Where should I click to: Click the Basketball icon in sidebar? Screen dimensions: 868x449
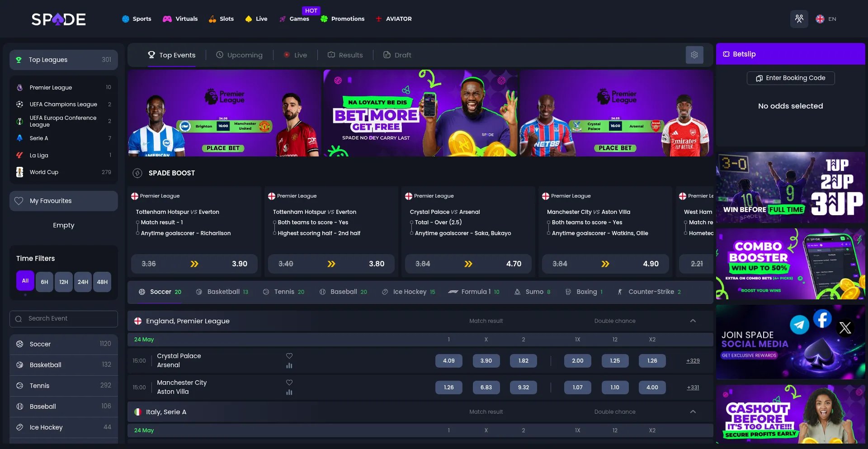(20, 365)
